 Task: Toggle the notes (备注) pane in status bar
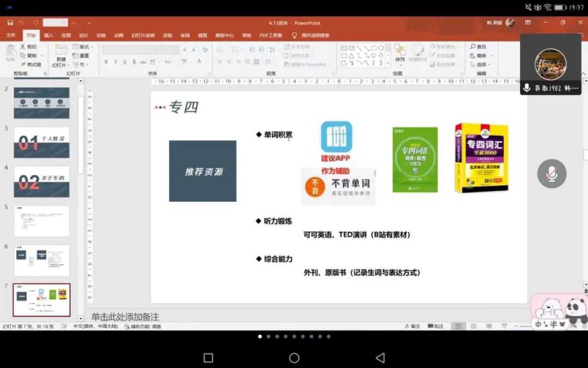tap(412, 326)
